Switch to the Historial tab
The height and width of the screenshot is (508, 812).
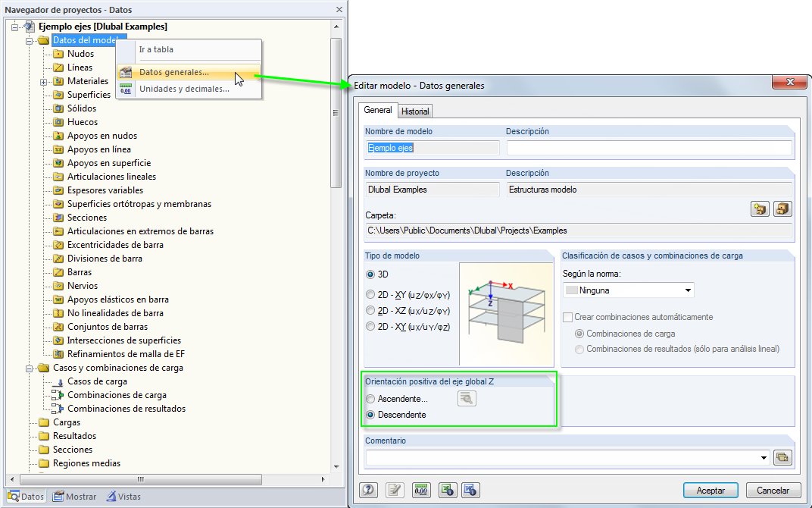[x=415, y=111]
